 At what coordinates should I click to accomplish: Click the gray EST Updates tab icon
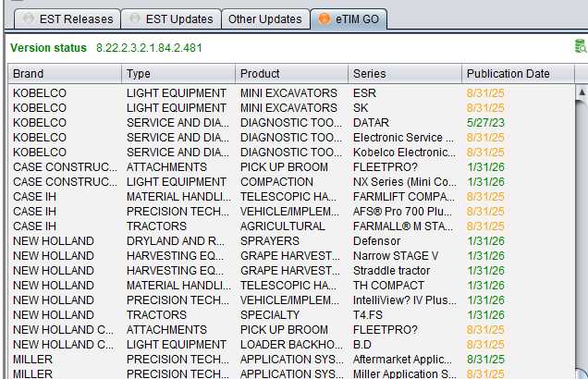[135, 18]
